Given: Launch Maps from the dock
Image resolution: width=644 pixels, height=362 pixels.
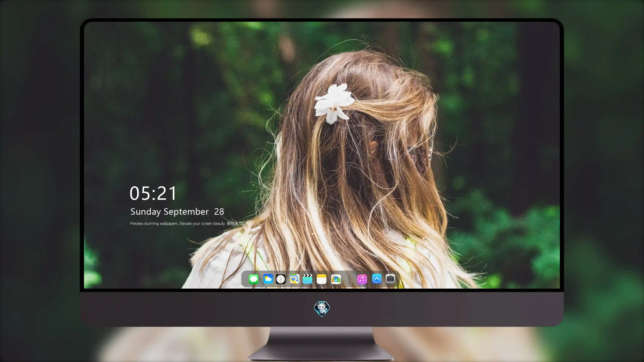Looking at the screenshot, I should (x=294, y=279).
